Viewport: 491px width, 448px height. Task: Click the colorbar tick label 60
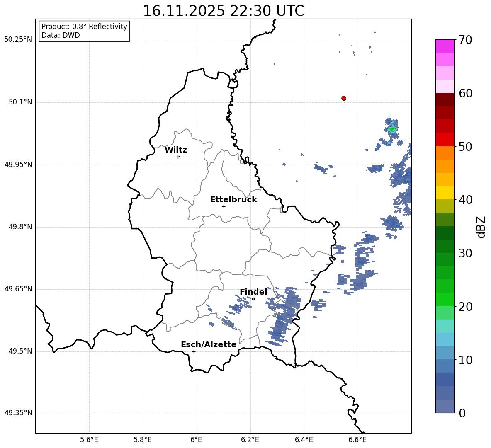(465, 93)
